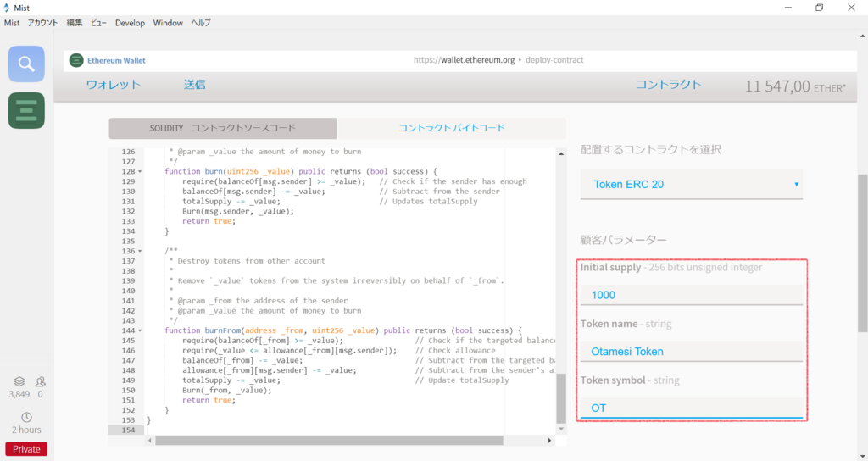Open the 編集 menu

75,23
